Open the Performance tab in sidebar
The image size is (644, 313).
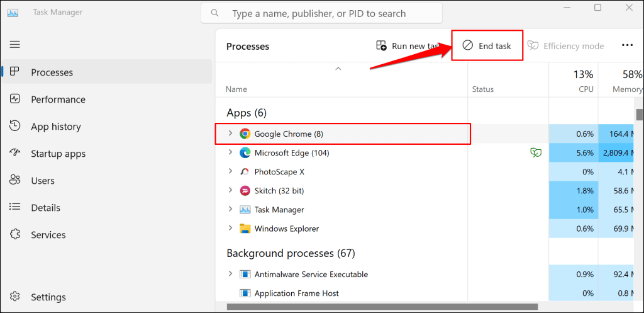tap(58, 100)
